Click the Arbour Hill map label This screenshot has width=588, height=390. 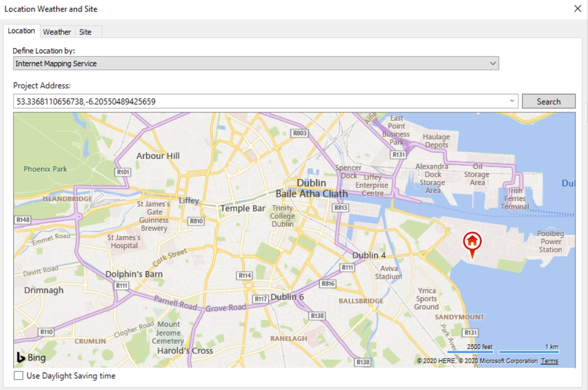[x=158, y=156]
